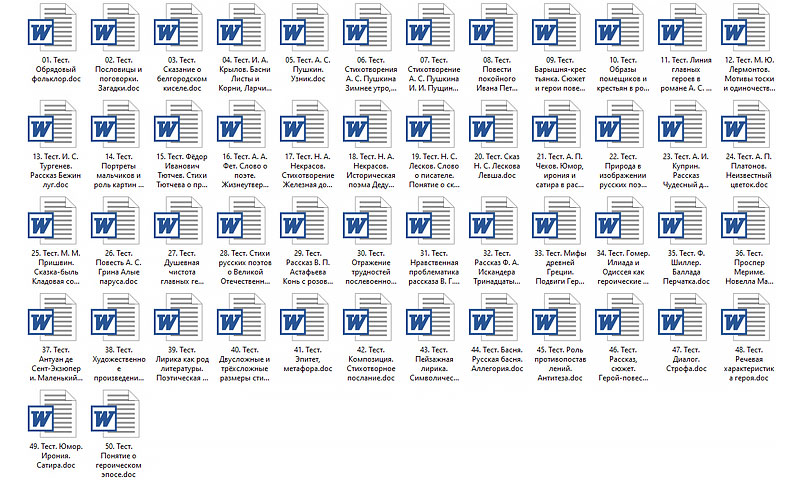This screenshot has height=482, width=800.
Task: Select Word icon 33. Тест. Мифы древней Греции
Action: pyautogui.click(x=557, y=221)
